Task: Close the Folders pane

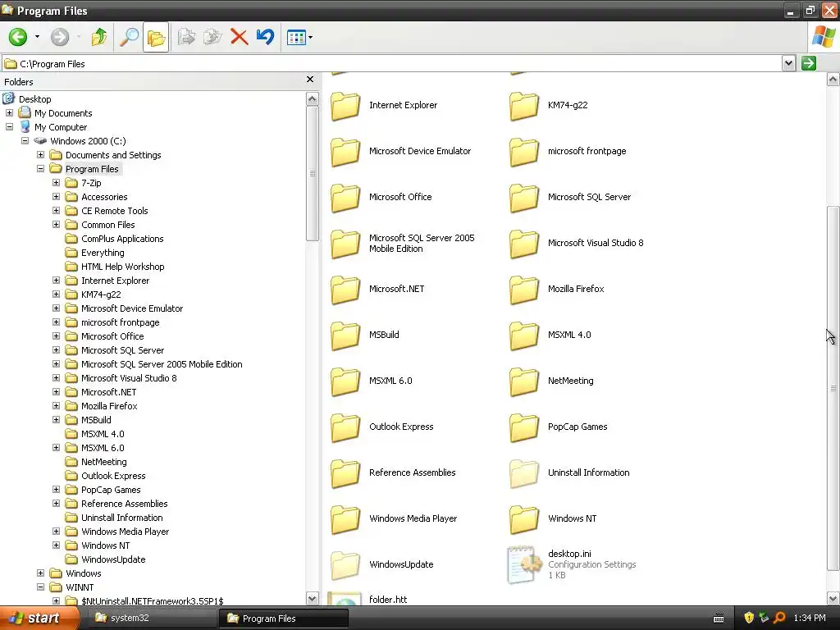Action: [309, 80]
